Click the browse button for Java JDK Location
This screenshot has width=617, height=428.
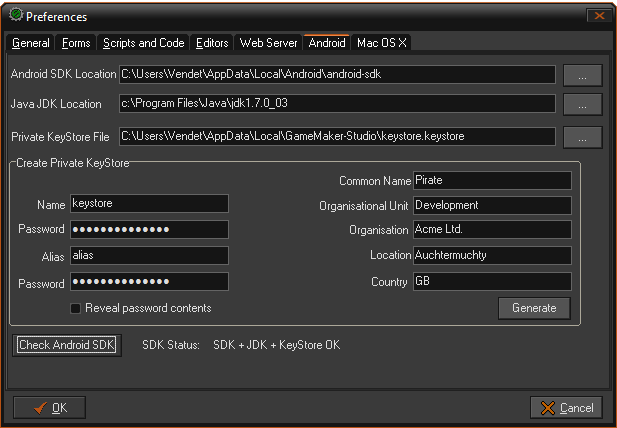pyautogui.click(x=582, y=104)
